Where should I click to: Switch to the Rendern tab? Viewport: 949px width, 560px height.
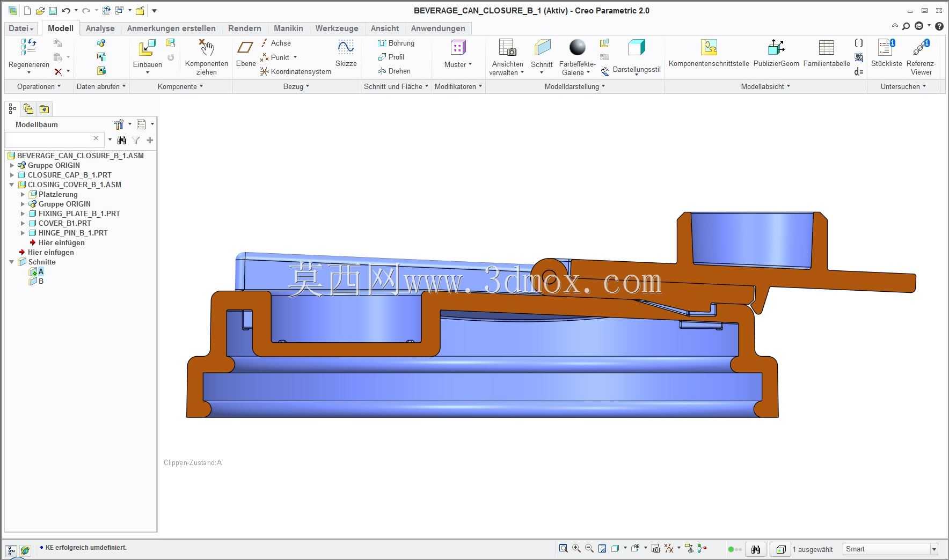pos(244,28)
